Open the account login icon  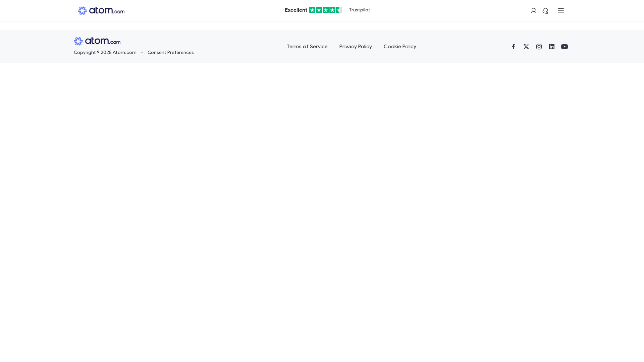pos(533,11)
